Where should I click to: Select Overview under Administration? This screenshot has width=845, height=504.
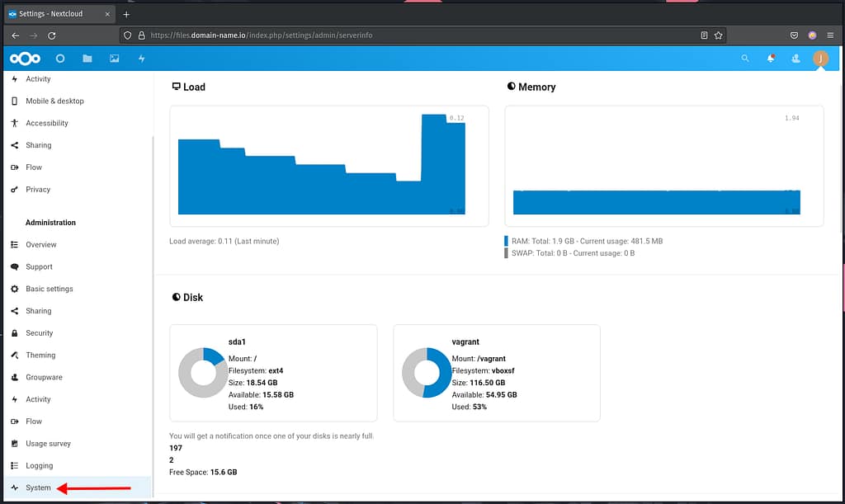pos(41,245)
